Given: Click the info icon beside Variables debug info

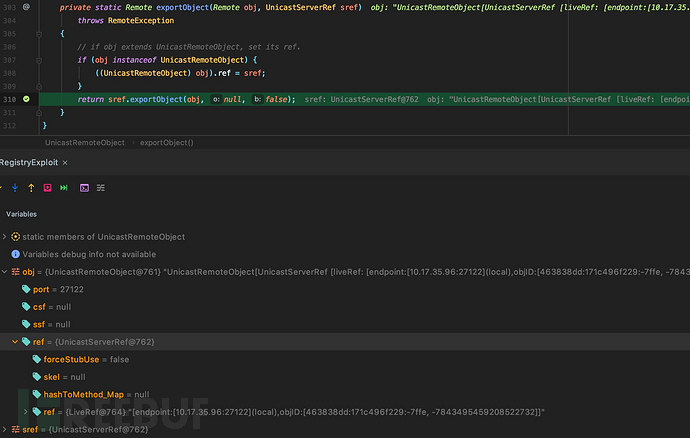Looking at the screenshot, I should pyautogui.click(x=14, y=254).
